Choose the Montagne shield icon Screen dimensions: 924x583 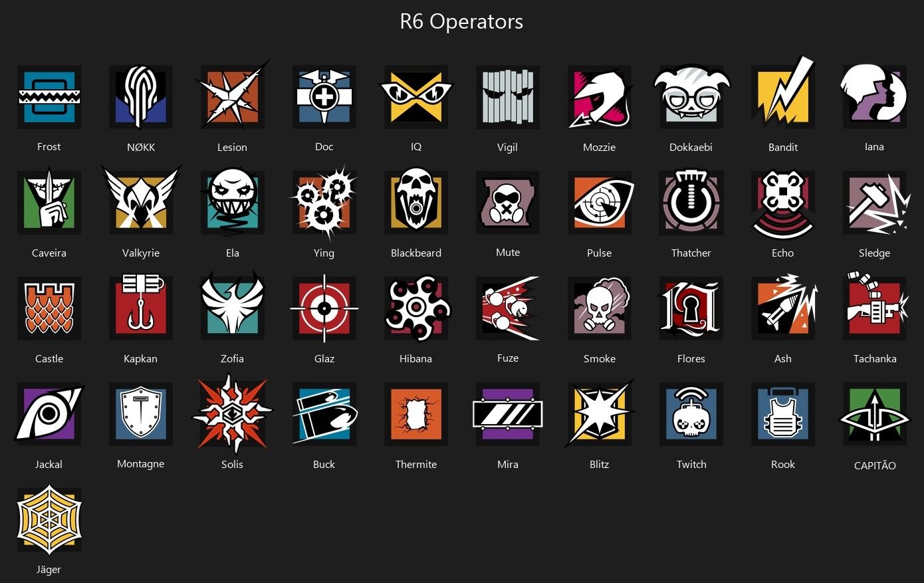point(141,413)
